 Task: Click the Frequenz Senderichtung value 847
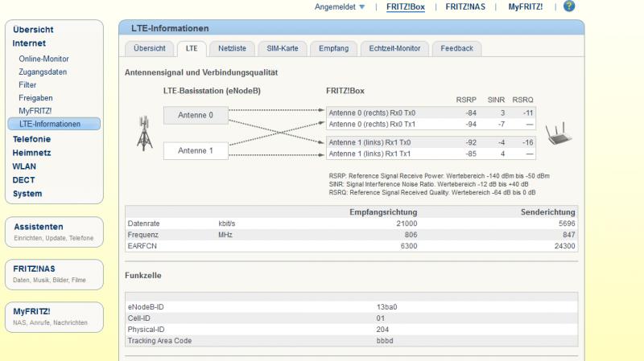click(569, 235)
